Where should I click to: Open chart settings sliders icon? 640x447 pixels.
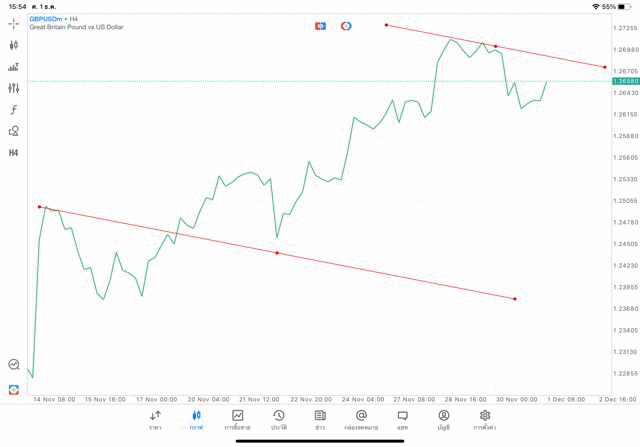(14, 88)
